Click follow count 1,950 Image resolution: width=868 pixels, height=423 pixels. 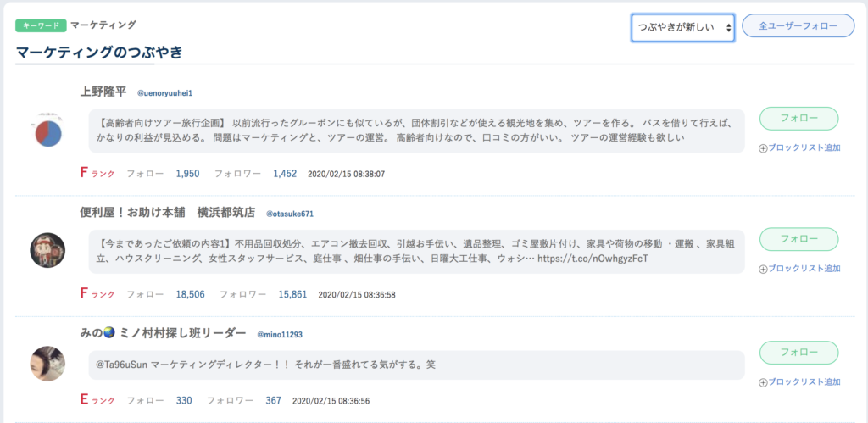point(187,173)
